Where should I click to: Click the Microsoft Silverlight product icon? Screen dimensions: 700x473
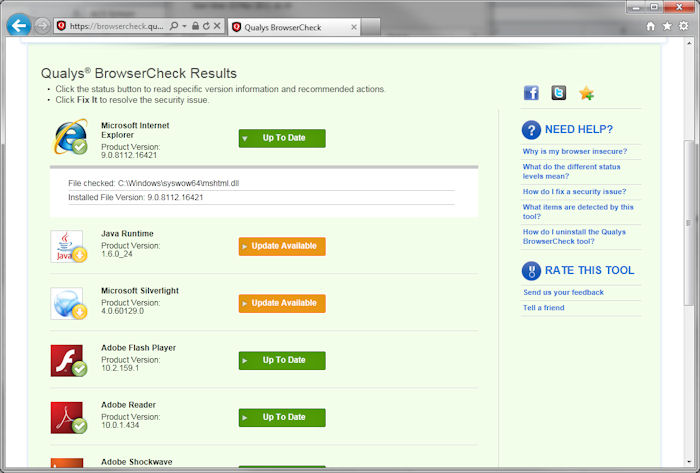coord(68,303)
